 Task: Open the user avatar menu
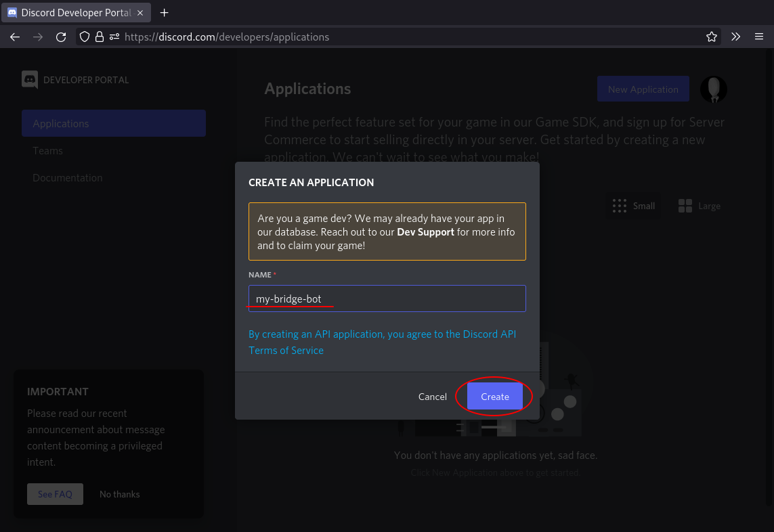[x=713, y=89]
